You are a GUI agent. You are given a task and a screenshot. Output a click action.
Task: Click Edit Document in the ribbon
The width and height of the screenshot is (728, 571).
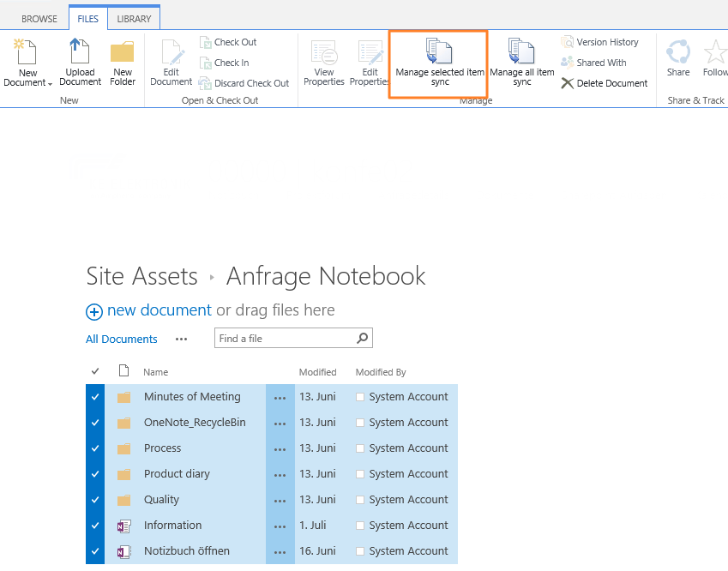pyautogui.click(x=171, y=63)
